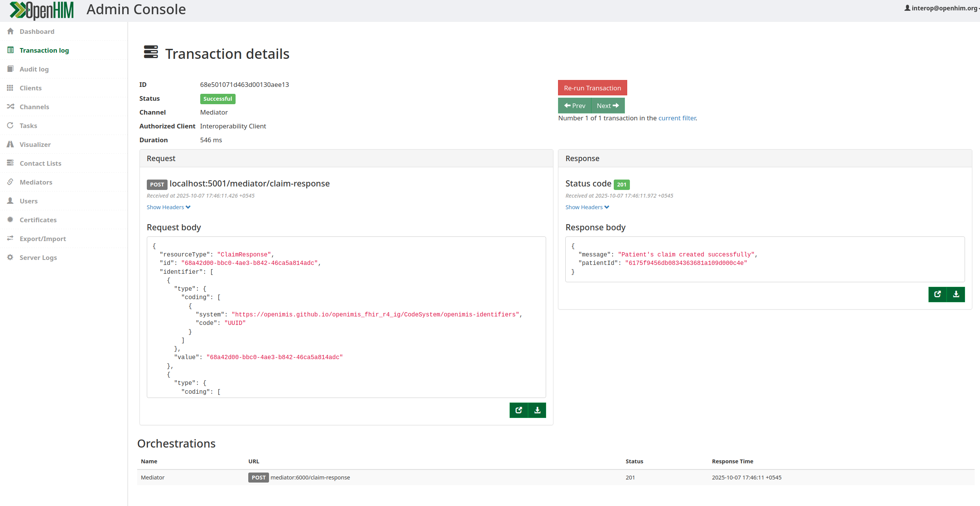Open the Audit log menu item
The image size is (980, 506).
click(34, 69)
